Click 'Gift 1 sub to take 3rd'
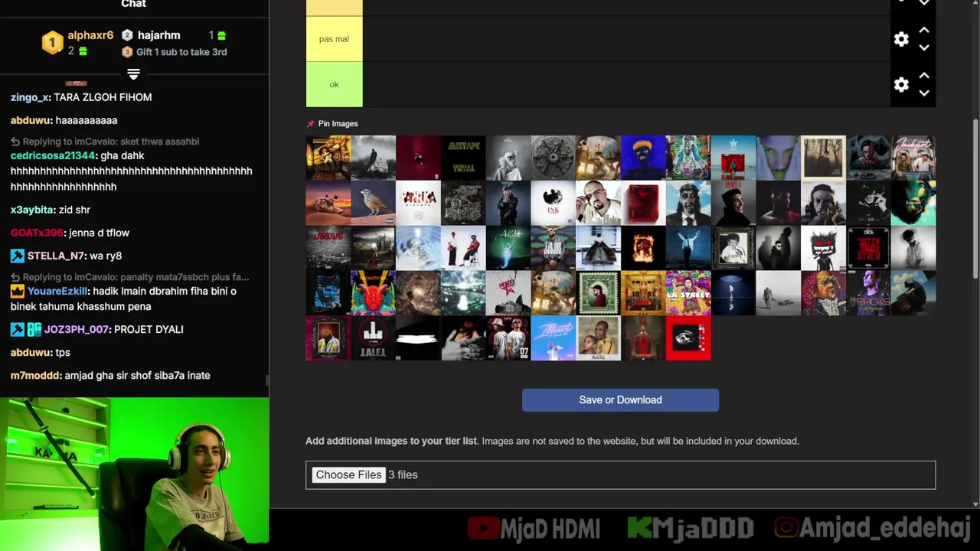The height and width of the screenshot is (551, 980). (x=181, y=52)
